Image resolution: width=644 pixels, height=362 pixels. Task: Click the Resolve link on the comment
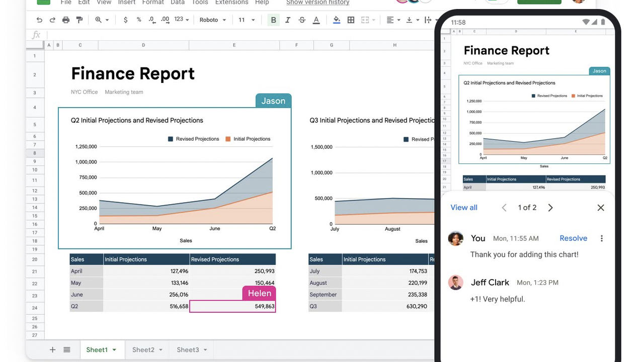(x=573, y=238)
